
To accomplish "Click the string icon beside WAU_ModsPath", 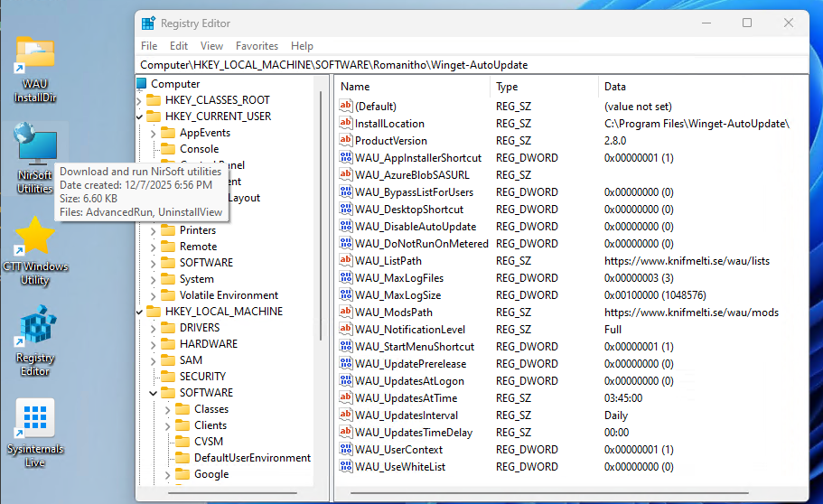I will 345,312.
